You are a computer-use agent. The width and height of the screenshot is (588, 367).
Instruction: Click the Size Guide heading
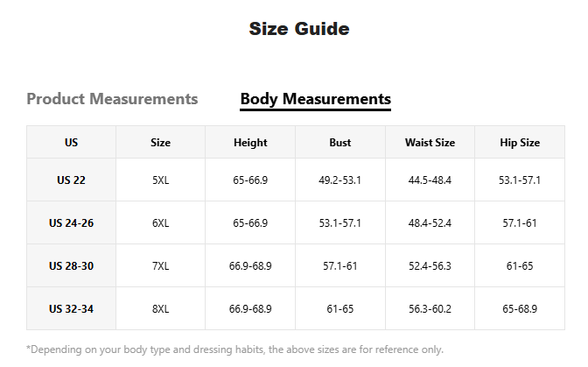point(299,29)
